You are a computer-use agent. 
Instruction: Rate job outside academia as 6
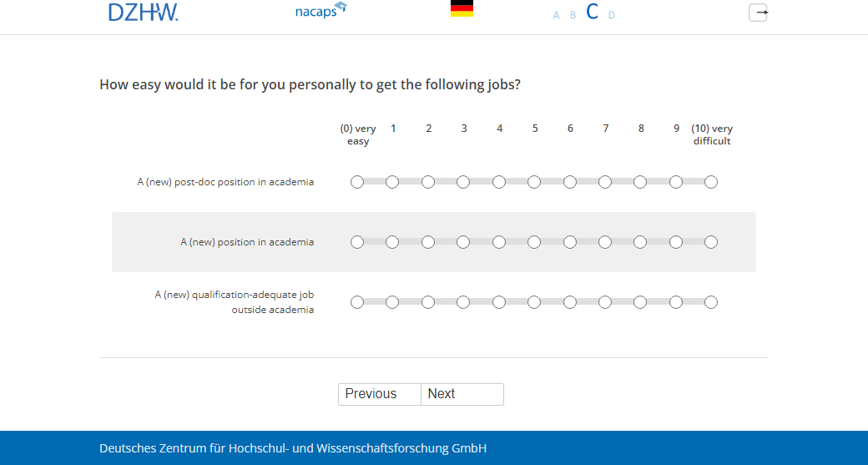pyautogui.click(x=570, y=302)
